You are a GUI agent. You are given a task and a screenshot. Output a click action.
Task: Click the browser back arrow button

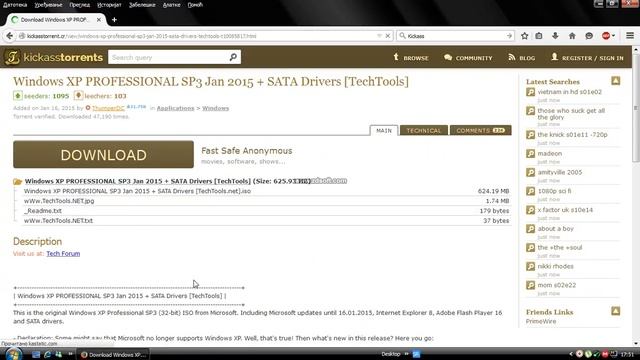[x=9, y=36]
